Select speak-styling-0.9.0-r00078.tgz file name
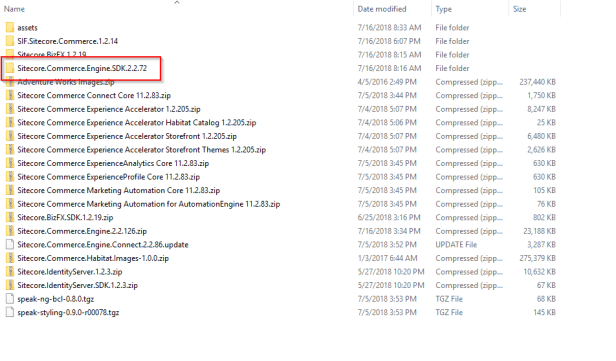616x361 pixels. [x=68, y=312]
